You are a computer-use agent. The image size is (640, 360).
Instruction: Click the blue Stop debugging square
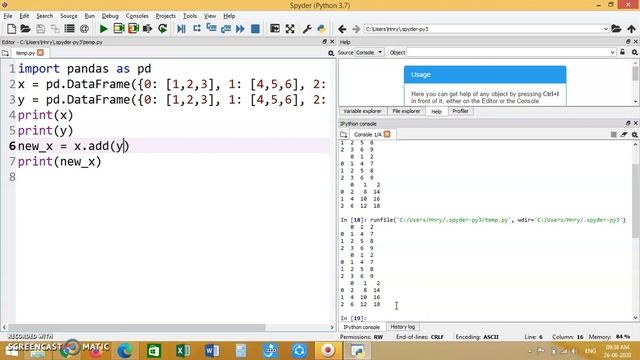(x=255, y=29)
